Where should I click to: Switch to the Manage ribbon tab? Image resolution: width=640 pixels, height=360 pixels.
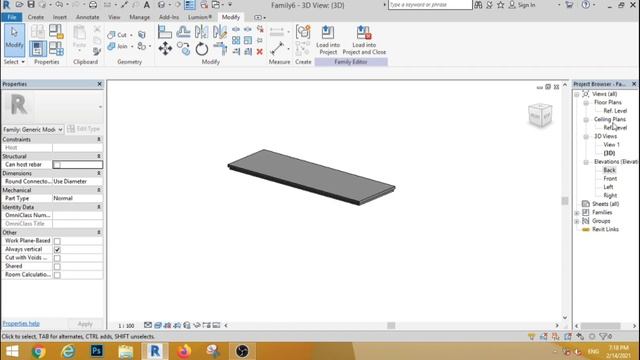coord(140,17)
